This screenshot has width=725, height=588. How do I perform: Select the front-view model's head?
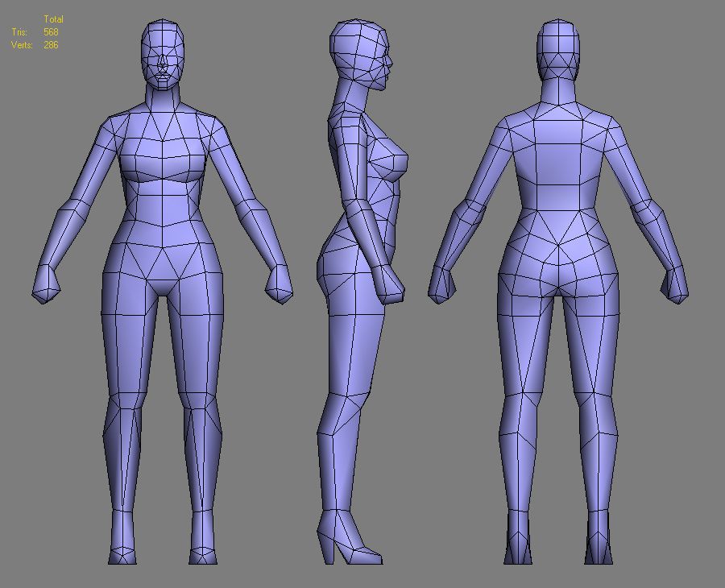pos(162,54)
